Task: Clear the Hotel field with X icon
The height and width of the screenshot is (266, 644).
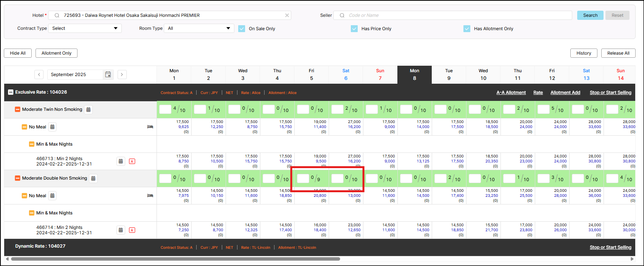Action: point(287,15)
